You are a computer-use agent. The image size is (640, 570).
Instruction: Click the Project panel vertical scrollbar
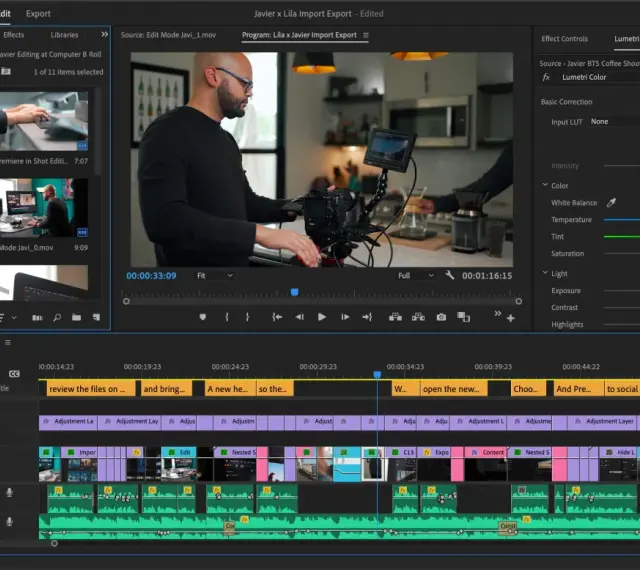click(x=98, y=131)
